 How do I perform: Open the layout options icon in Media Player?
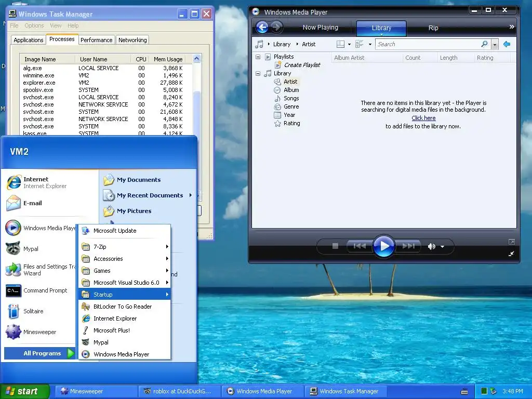(x=340, y=44)
